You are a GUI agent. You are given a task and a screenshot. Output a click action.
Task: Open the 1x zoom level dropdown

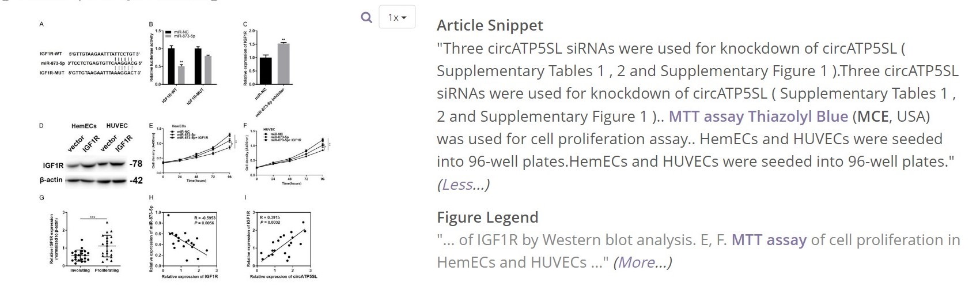tap(397, 17)
